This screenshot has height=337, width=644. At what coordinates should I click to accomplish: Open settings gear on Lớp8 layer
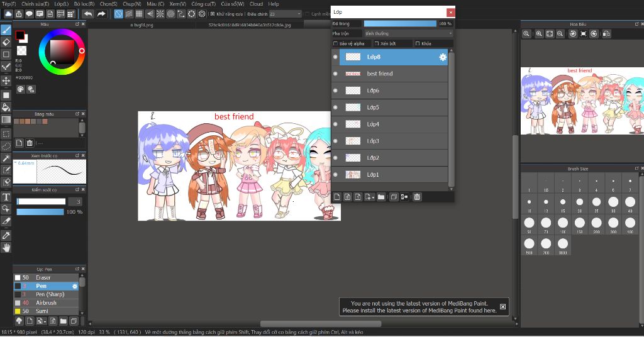click(443, 57)
